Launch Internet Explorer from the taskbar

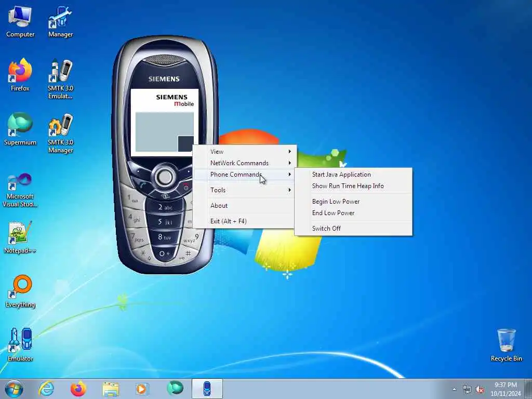(46, 389)
